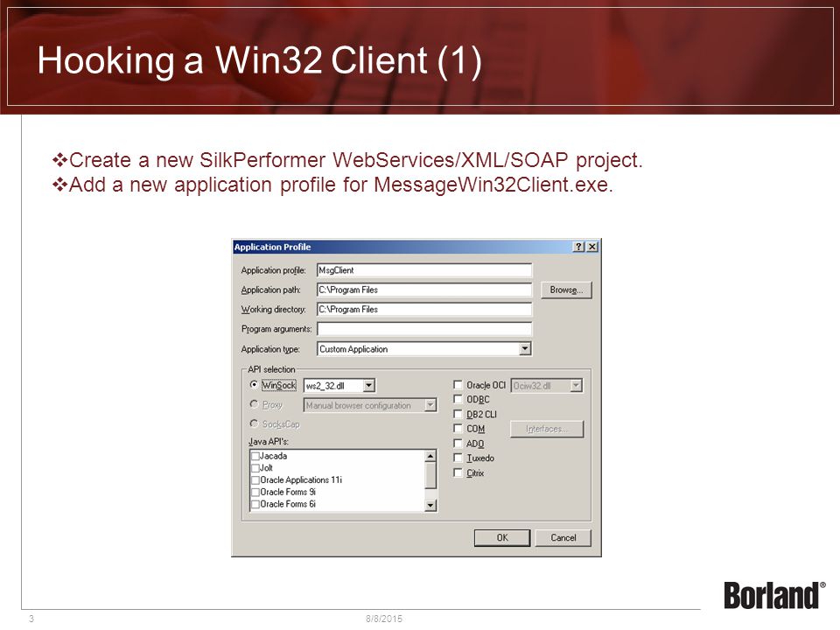This screenshot has width=840, height=630.
Task: Click the Java API's list scrollbar thumb
Action: [430, 475]
